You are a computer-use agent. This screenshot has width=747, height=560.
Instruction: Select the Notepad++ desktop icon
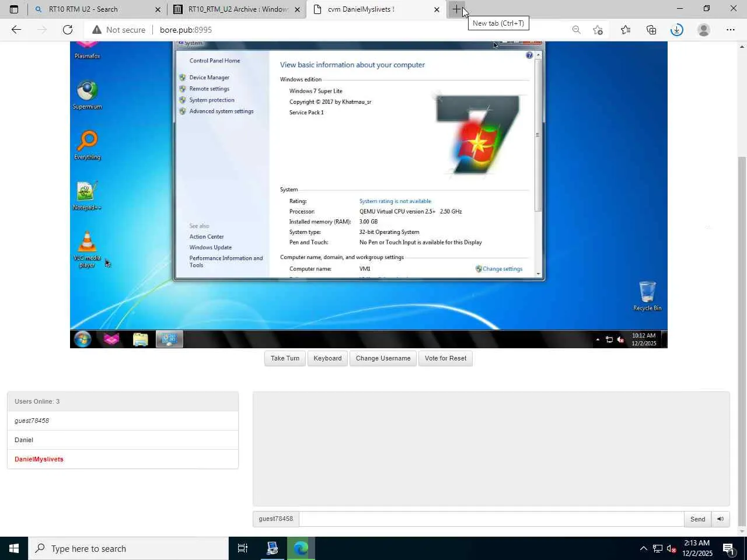[x=87, y=195]
